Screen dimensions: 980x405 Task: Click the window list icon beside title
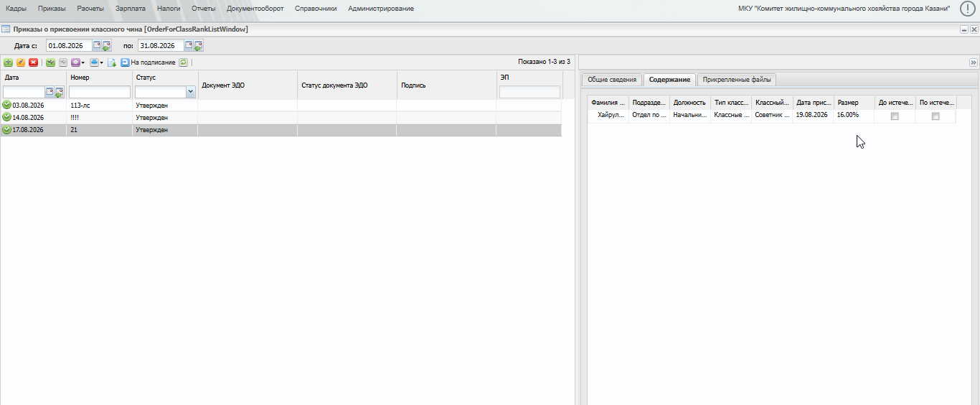click(x=6, y=29)
